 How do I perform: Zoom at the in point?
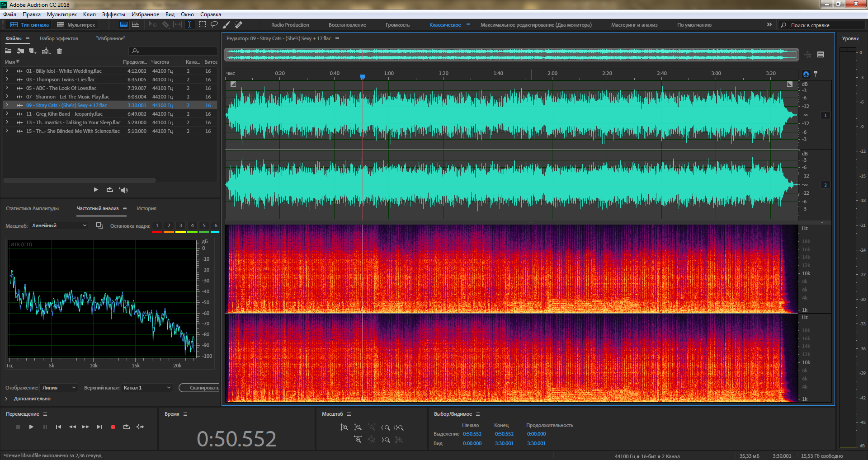pos(385,427)
